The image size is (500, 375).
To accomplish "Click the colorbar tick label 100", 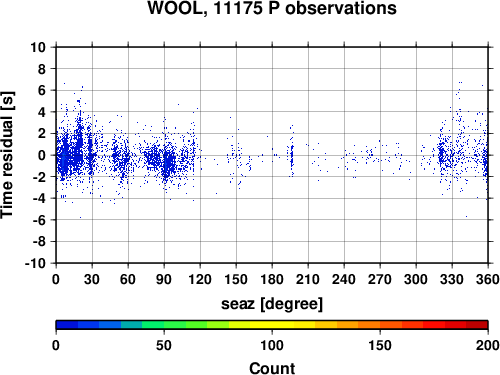I will tap(272, 345).
